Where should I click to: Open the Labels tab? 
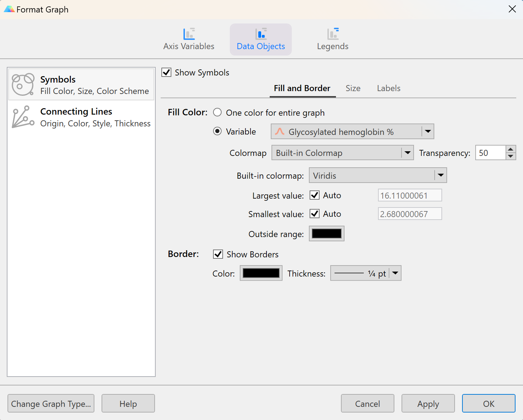pos(388,88)
